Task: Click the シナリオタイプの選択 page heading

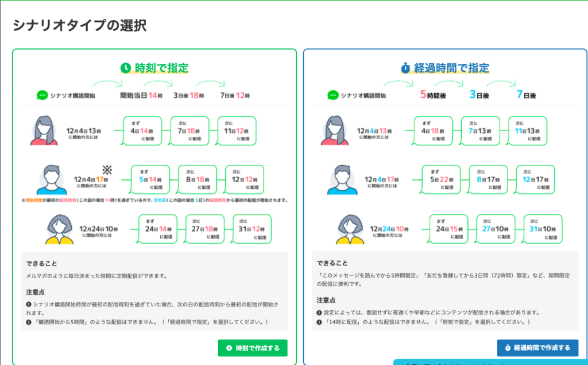Action: pyautogui.click(x=80, y=25)
